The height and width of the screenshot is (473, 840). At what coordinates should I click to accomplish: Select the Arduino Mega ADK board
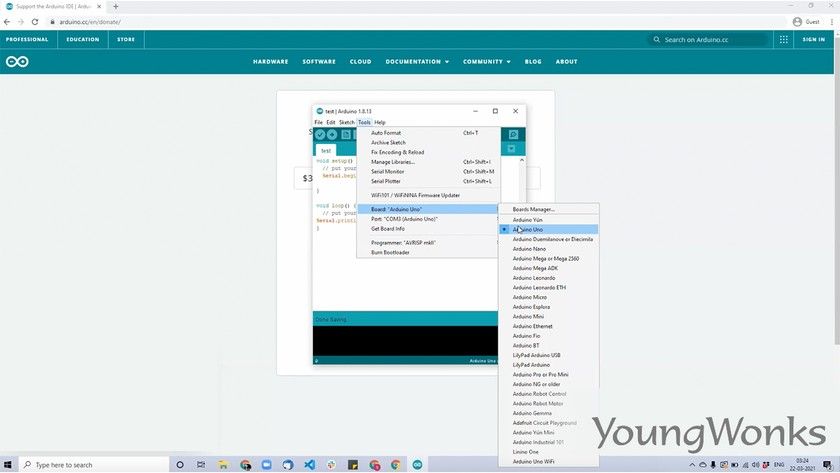pos(549,268)
